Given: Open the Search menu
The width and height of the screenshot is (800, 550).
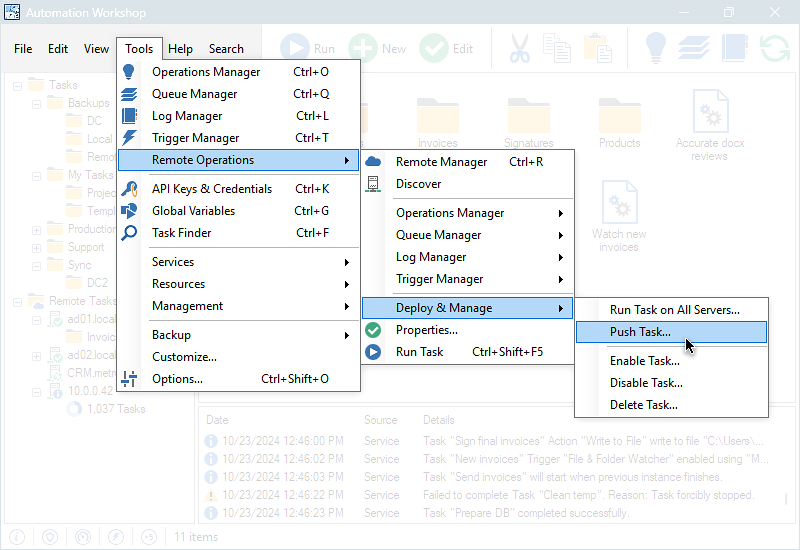Looking at the screenshot, I should tap(226, 49).
